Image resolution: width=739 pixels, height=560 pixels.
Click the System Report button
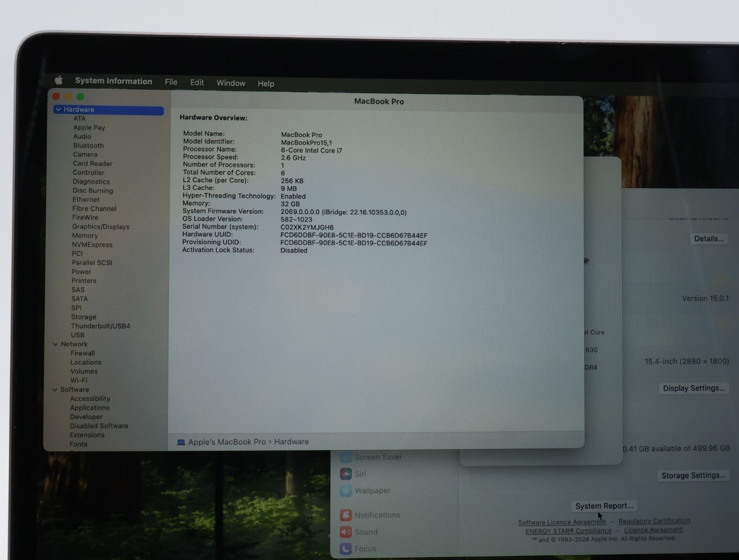point(604,506)
